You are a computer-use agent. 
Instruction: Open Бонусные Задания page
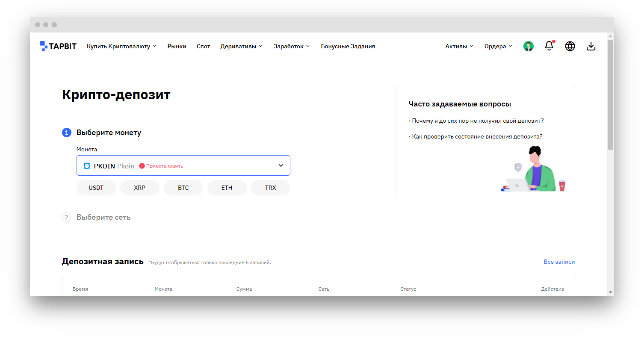click(348, 46)
